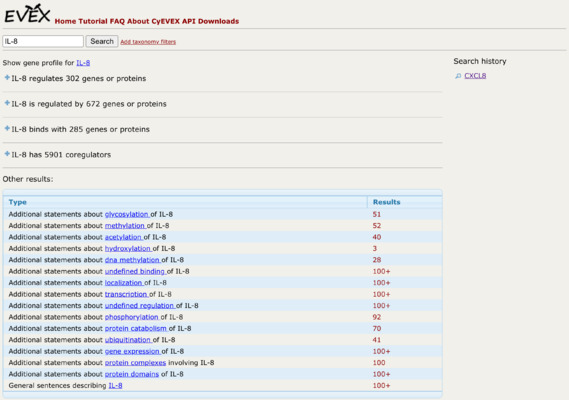Expand 'IL-8 regulates 302 genes' section
Screen dimensions: 569x400
[x=7, y=78]
